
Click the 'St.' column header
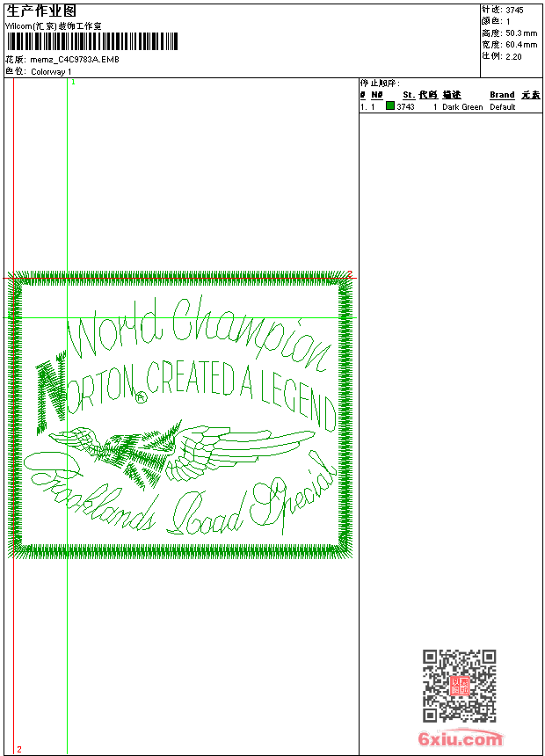(x=409, y=95)
